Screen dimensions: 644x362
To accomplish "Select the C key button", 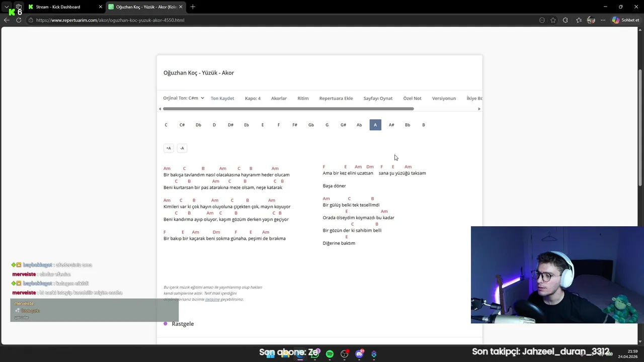I will pyautogui.click(x=166, y=125).
